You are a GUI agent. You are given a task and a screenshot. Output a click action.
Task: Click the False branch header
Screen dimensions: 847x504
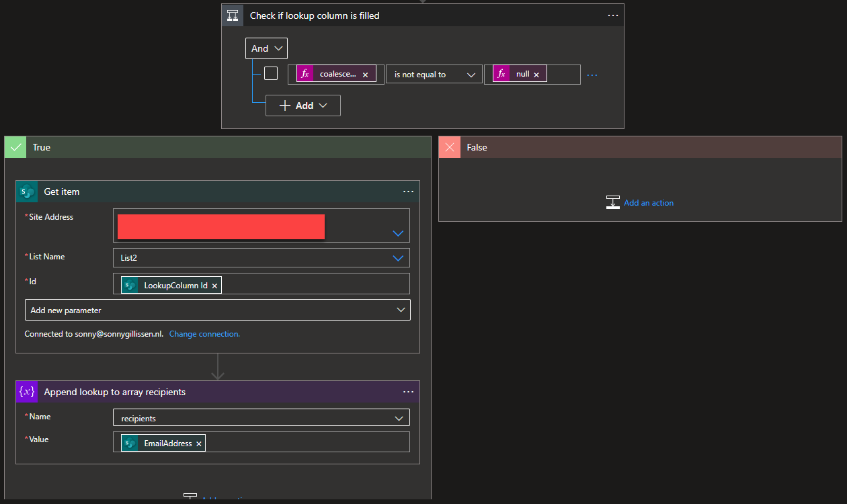pyautogui.click(x=640, y=147)
